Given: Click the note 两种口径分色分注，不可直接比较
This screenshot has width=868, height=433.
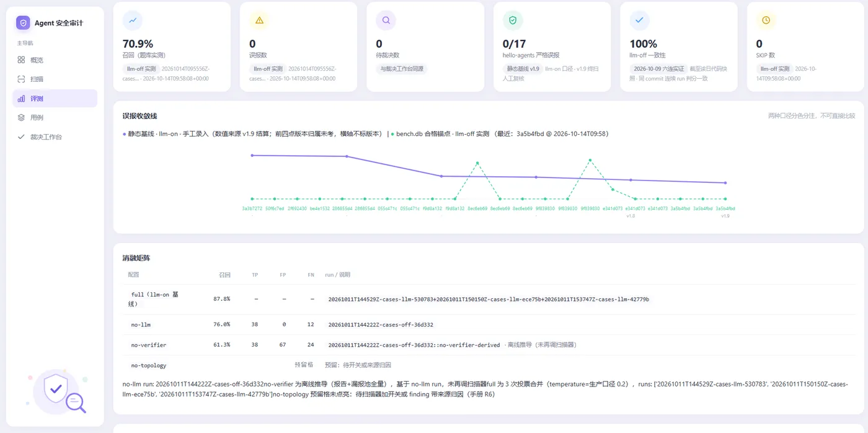Looking at the screenshot, I should [812, 116].
